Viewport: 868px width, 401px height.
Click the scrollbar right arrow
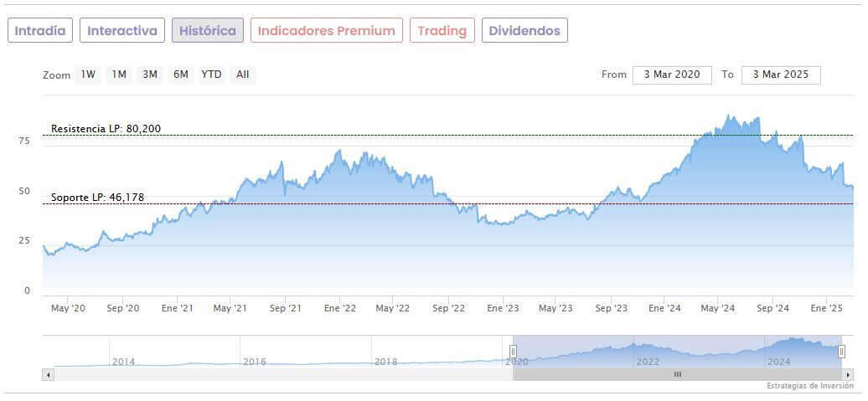click(x=848, y=374)
